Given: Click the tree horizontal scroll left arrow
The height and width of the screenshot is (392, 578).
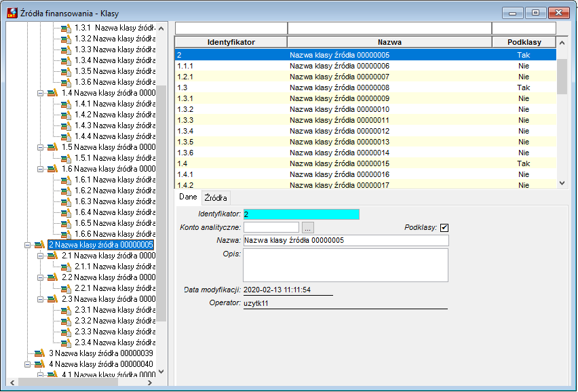Looking at the screenshot, I should [x=12, y=383].
